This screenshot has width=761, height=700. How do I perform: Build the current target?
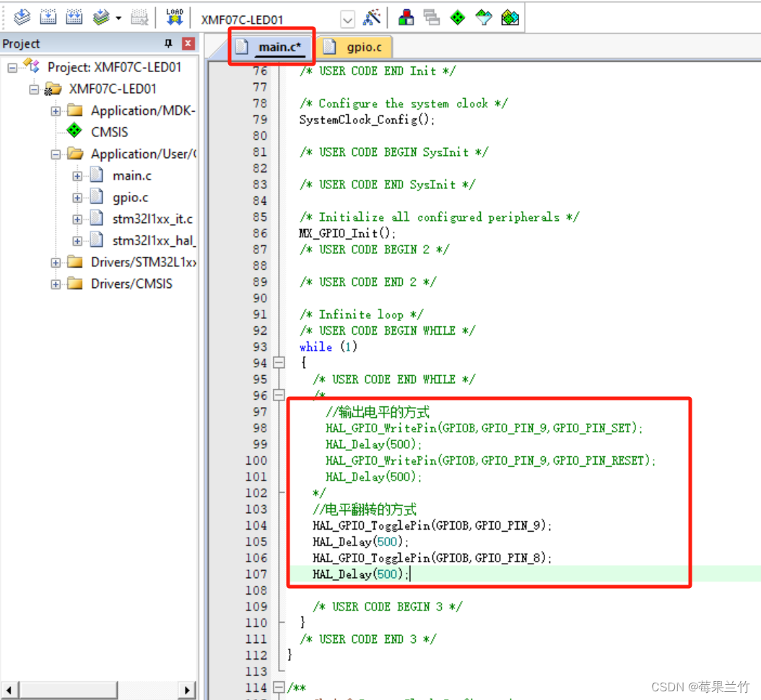pos(48,16)
